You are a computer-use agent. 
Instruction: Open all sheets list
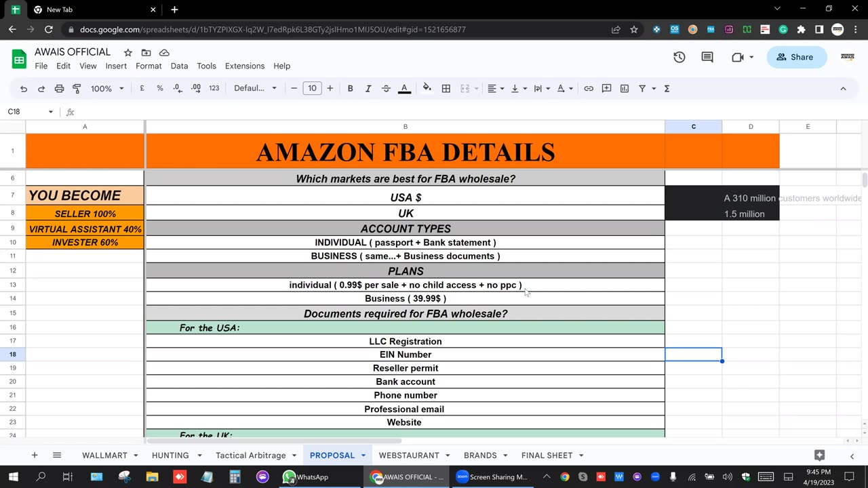[57, 455]
